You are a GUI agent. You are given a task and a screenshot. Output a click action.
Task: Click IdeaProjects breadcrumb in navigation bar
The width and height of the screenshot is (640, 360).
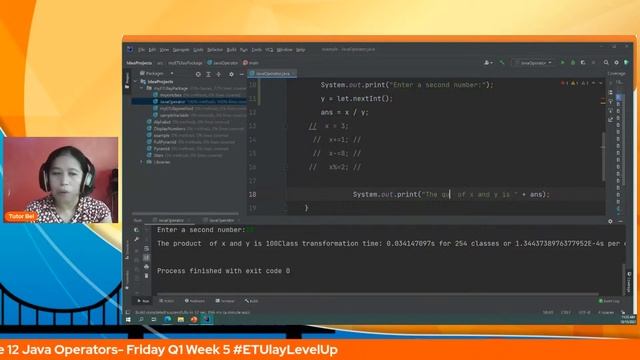[x=139, y=63]
